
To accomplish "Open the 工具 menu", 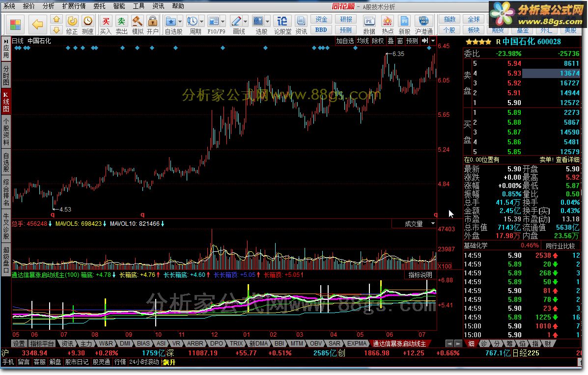I will tap(139, 6).
